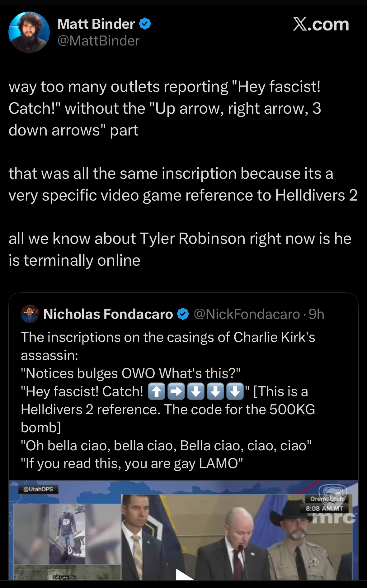This screenshot has width=367, height=588.
Task: Click the first down arrow emoji
Action: 195,391
